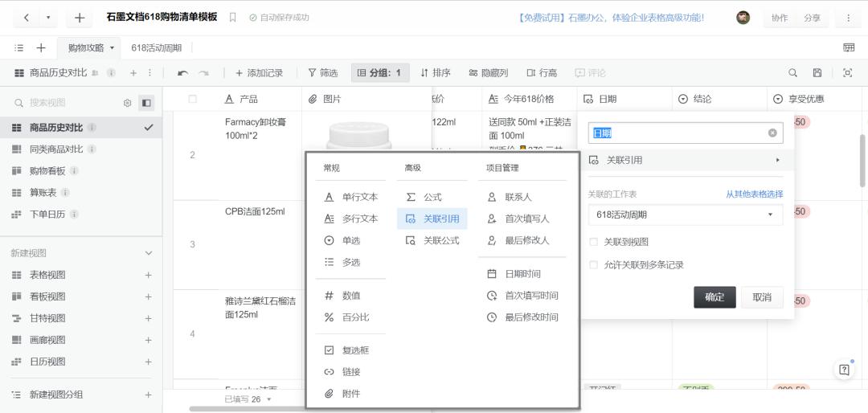The image size is (868, 413).
Task: Choose 关联公式 field type
Action: 432,241
